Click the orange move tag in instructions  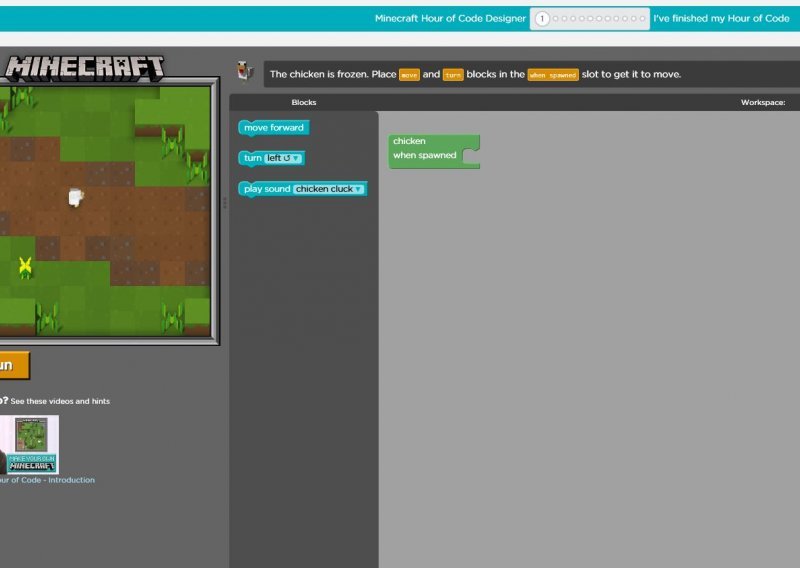(x=409, y=75)
